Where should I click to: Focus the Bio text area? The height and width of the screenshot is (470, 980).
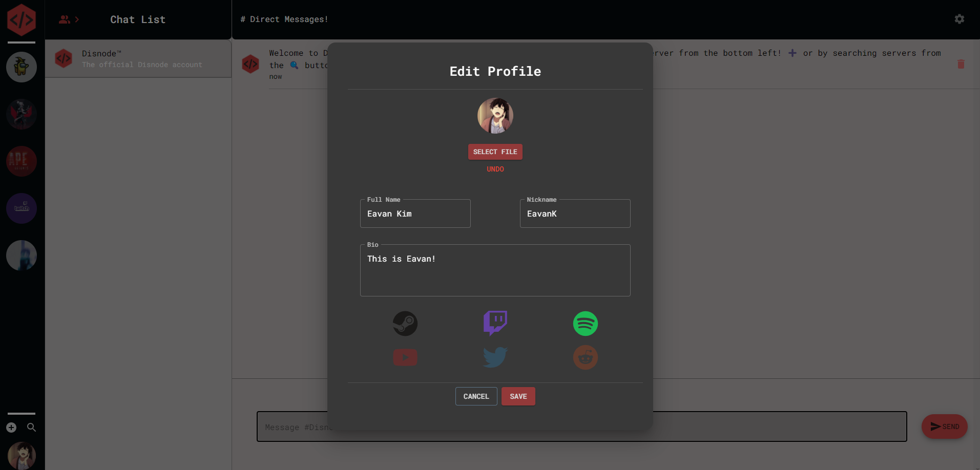[x=495, y=270]
